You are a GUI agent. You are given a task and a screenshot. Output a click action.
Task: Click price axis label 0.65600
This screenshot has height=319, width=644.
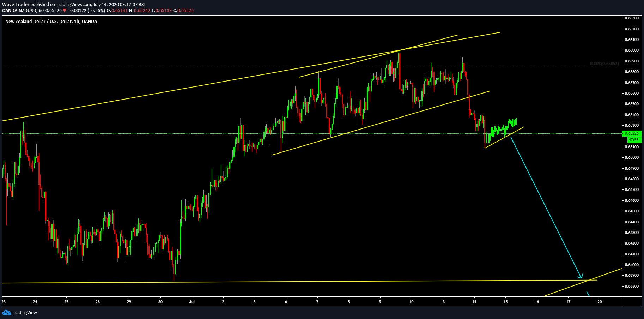click(x=631, y=93)
